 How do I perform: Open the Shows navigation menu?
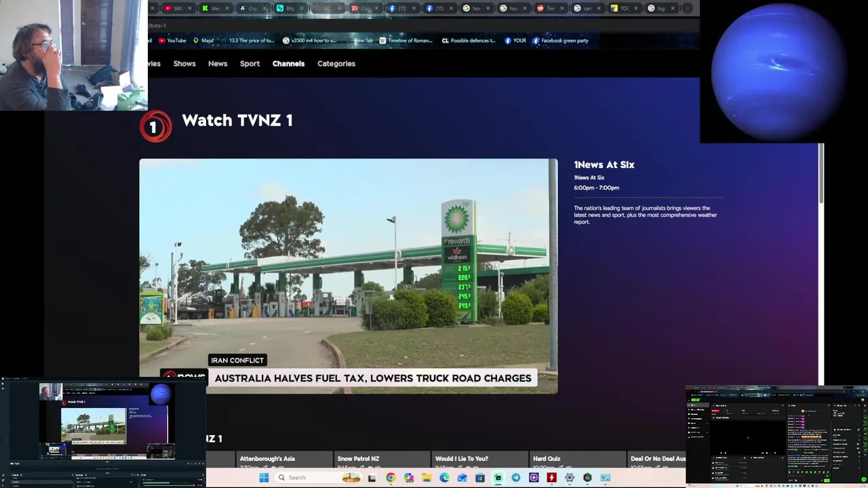pyautogui.click(x=184, y=64)
